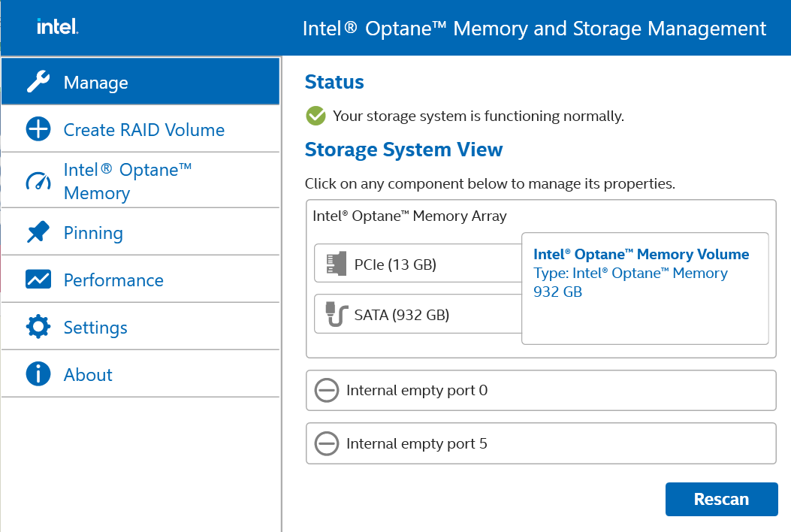The image size is (791, 532).
Task: Open the Create RAID Volume page
Action: 143,130
